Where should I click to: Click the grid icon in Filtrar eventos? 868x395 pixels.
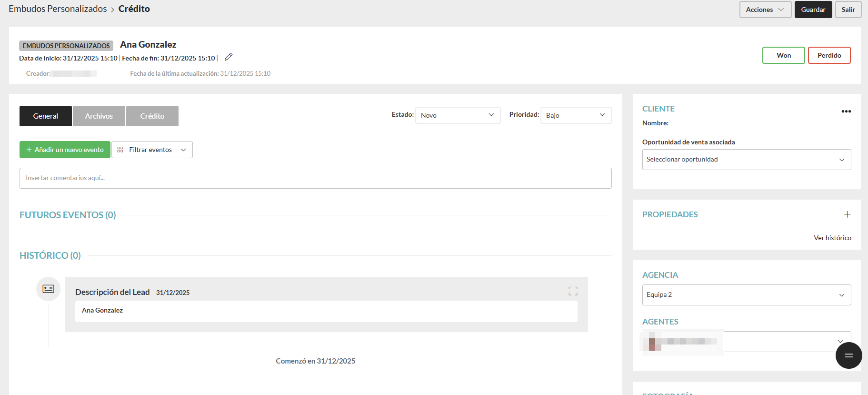tap(120, 150)
